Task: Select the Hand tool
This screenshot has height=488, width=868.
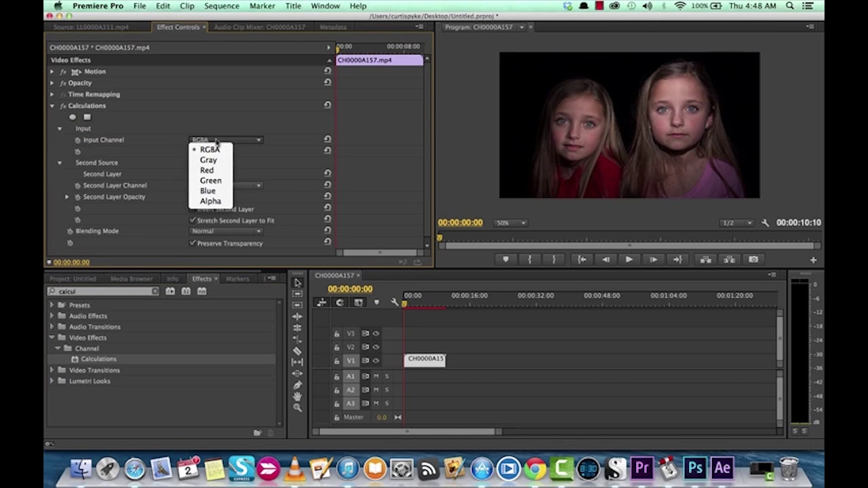Action: [297, 396]
